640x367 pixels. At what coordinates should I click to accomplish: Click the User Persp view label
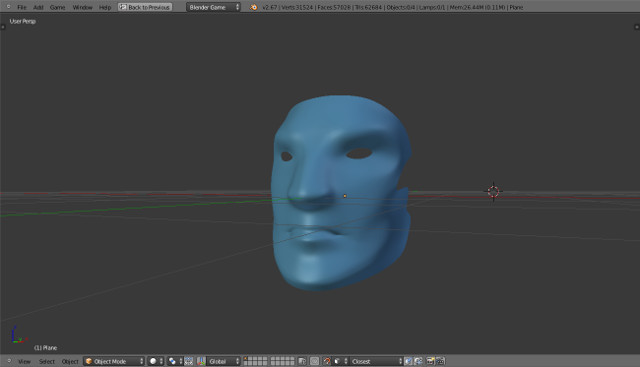click(23, 21)
